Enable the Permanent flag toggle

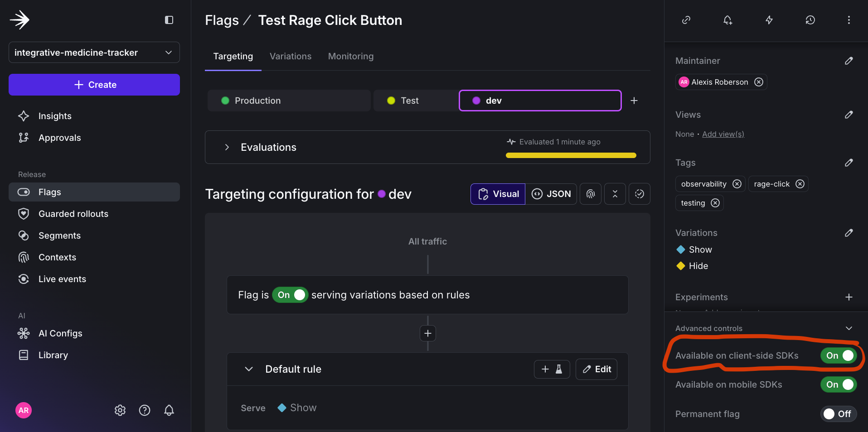pos(838,413)
